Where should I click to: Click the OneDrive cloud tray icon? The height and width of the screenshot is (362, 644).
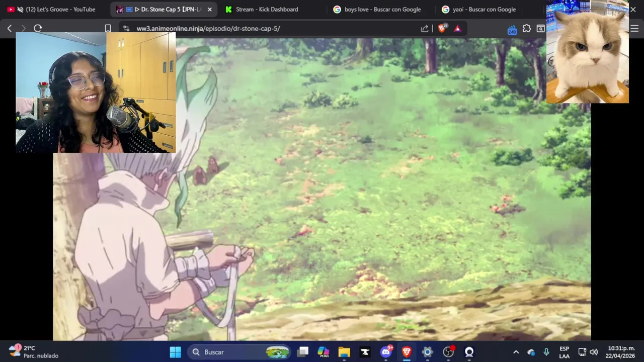[x=531, y=352]
